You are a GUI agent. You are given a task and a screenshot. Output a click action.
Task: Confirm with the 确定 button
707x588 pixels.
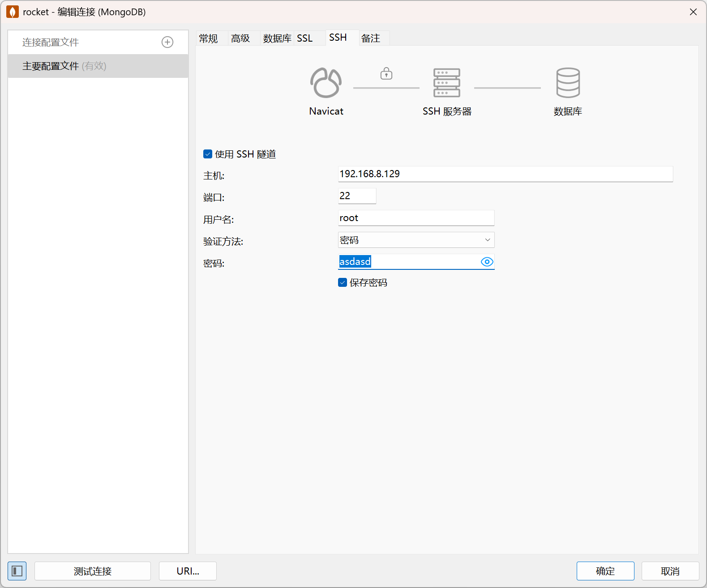point(605,571)
